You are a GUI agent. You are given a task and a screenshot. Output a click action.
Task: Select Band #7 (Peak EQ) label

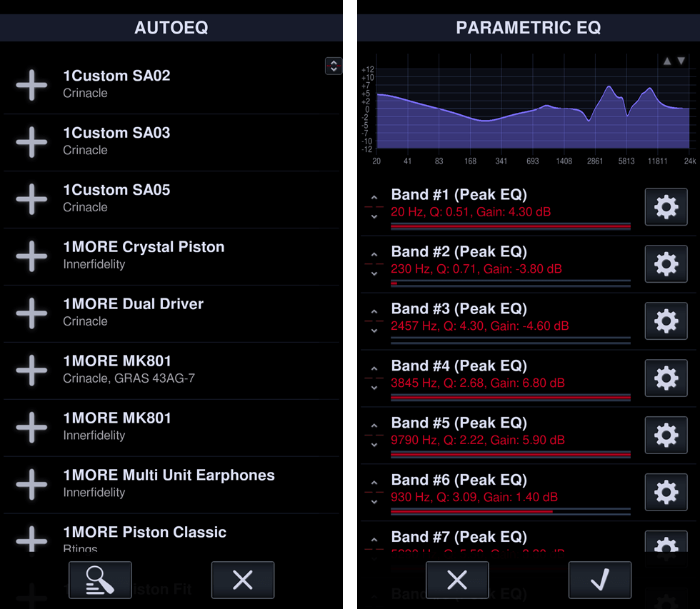pos(459,537)
